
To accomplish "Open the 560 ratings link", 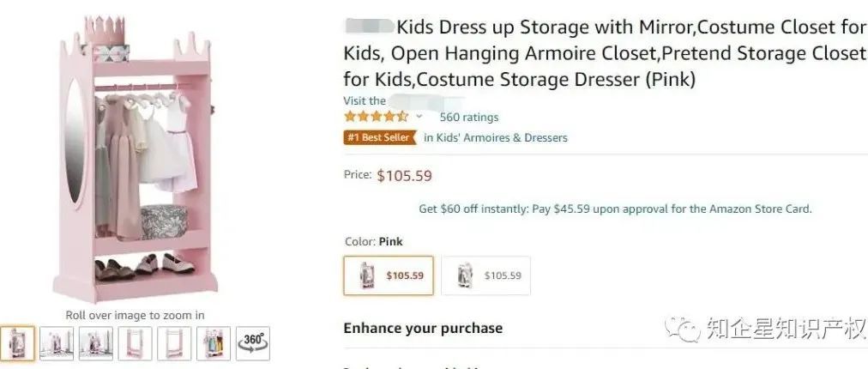I will click(x=468, y=117).
